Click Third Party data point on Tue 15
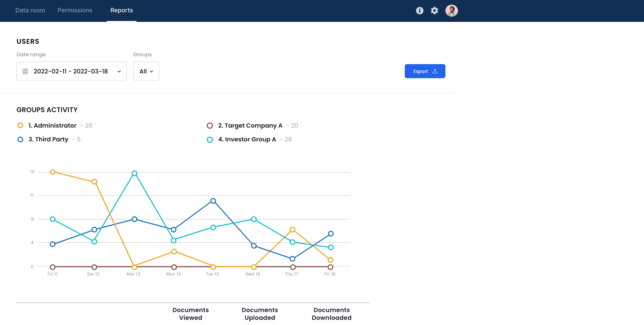644x325 pixels. pyautogui.click(x=213, y=201)
